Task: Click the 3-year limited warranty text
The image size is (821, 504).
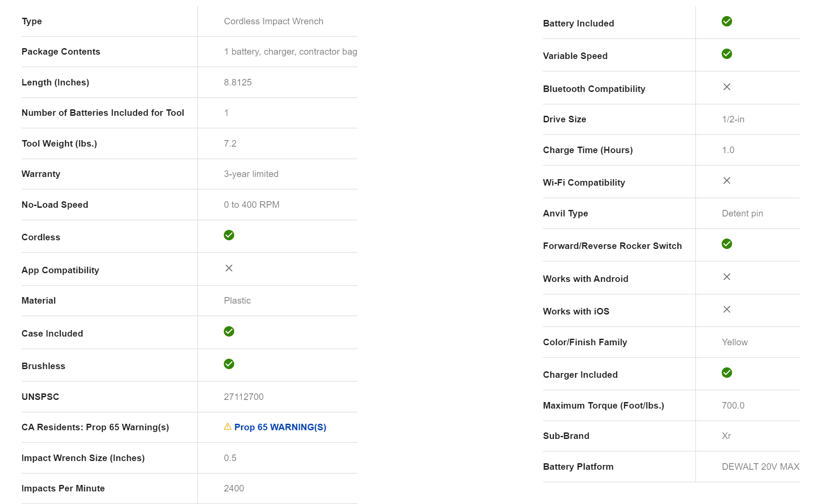Action: click(x=251, y=174)
